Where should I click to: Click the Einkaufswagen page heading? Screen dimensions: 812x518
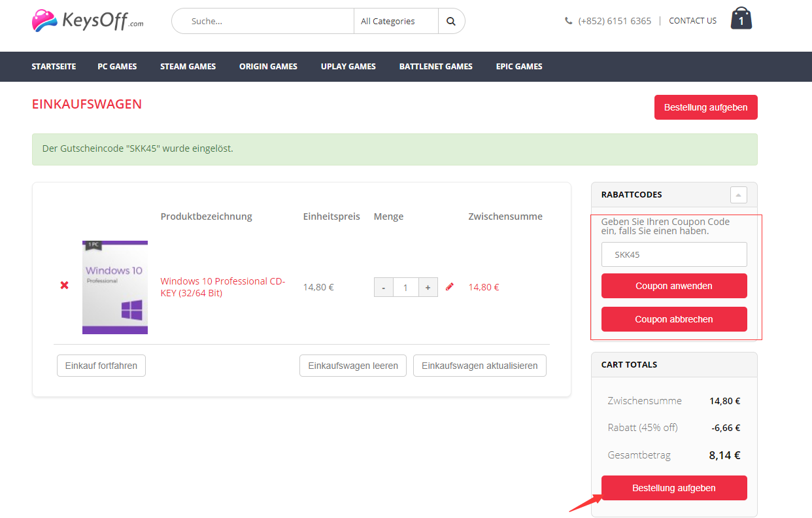pyautogui.click(x=87, y=104)
